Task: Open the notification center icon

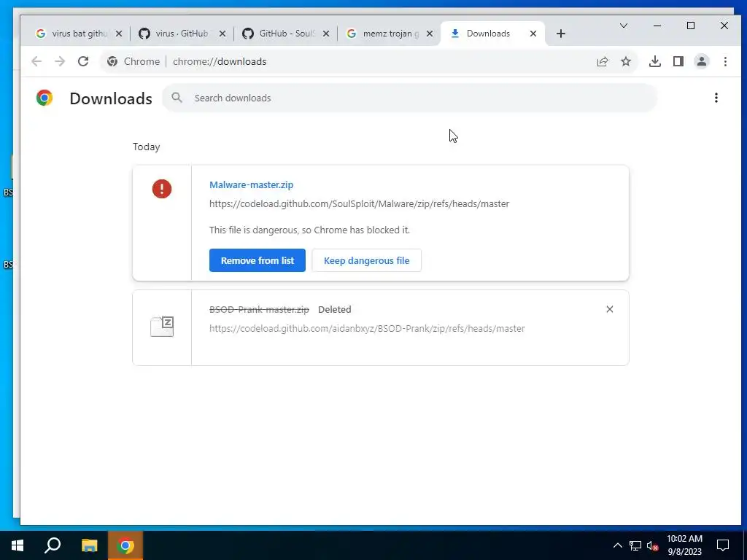Action: 723,545
